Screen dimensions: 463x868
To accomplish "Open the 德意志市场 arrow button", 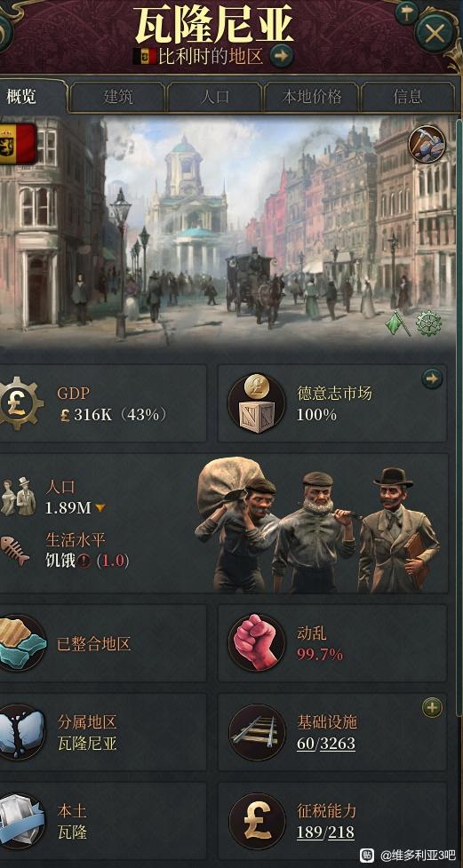I will (x=432, y=378).
